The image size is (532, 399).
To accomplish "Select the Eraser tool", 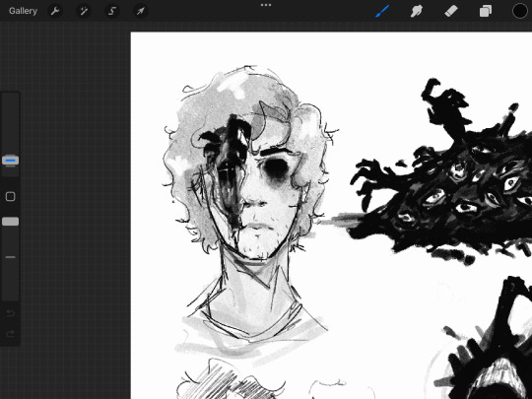I will [x=451, y=11].
